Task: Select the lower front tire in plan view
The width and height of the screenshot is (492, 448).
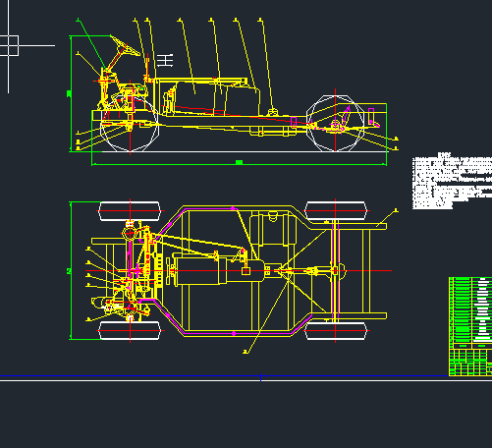Action: point(130,330)
